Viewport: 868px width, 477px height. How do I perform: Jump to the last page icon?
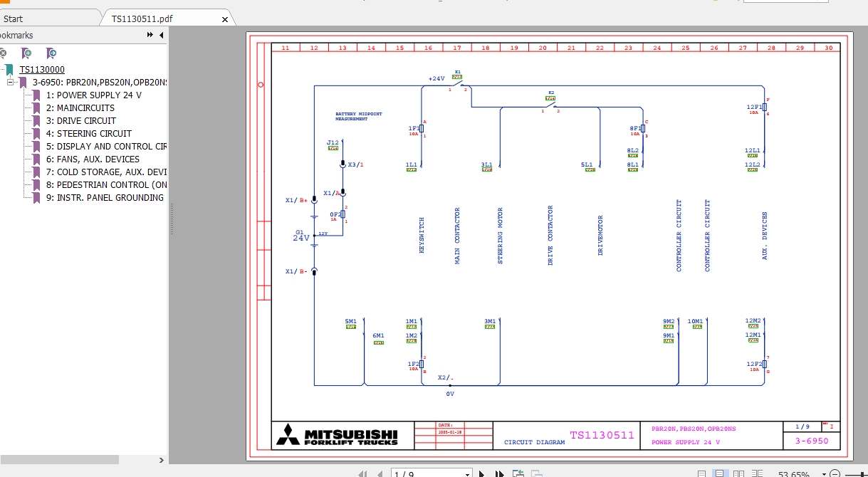coord(499,472)
